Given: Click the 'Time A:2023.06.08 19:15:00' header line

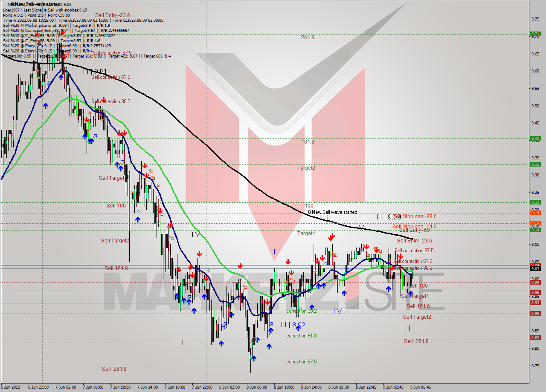Looking at the screenshot, I should 83,20.
